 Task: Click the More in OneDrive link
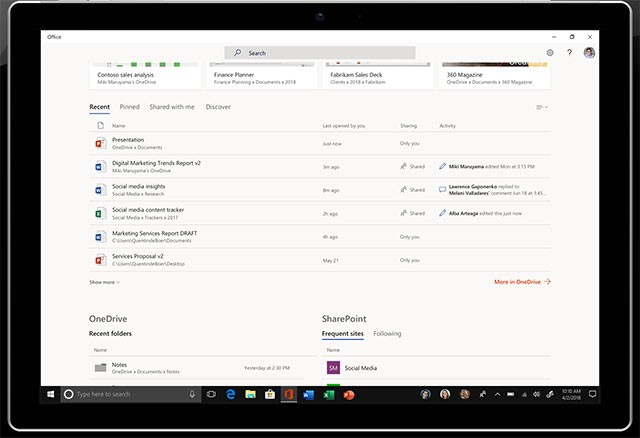point(522,282)
